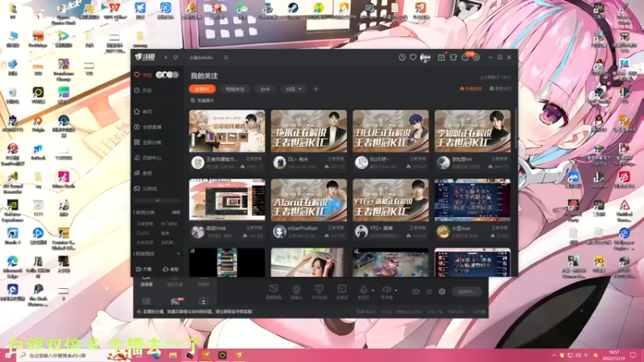This screenshot has height=362, width=644.
Task: Add 手机投屏 phone cast source in streaming tool
Action: 319,292
